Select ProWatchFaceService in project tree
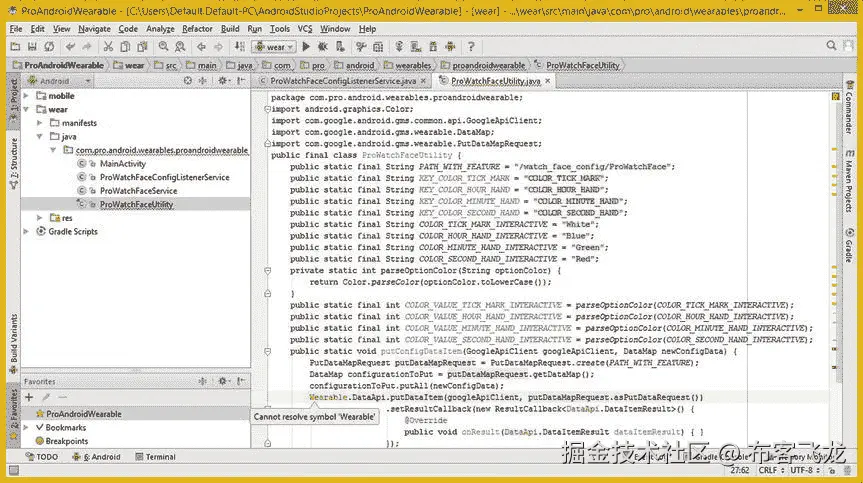 139,191
